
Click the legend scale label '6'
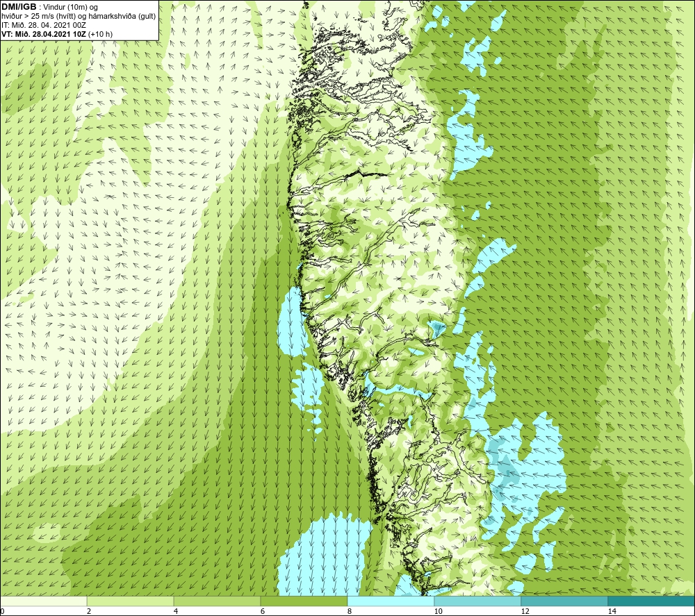[x=263, y=611]
